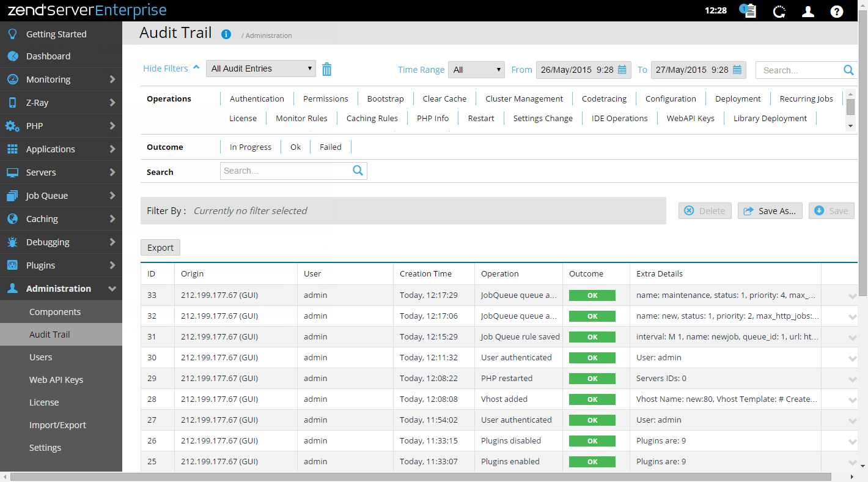Open the Users page in Administration menu

point(40,357)
